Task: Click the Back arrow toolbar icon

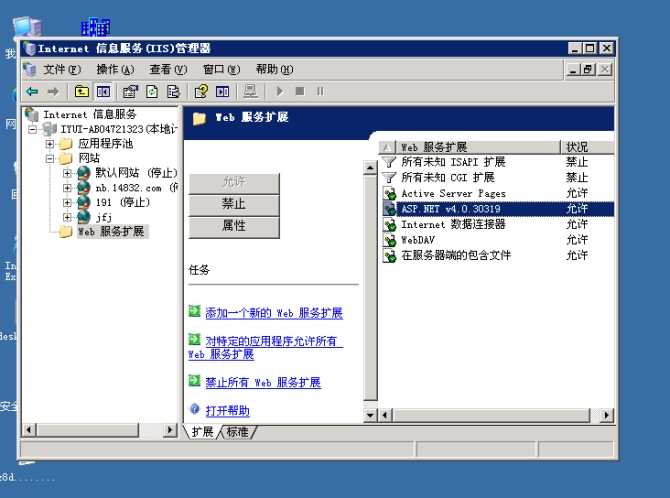Action: point(32,91)
